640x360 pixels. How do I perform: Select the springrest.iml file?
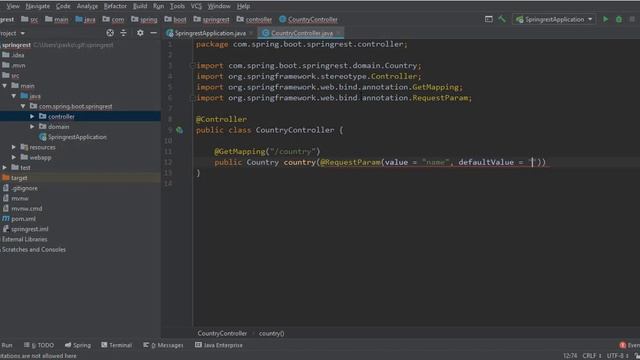pos(25,229)
